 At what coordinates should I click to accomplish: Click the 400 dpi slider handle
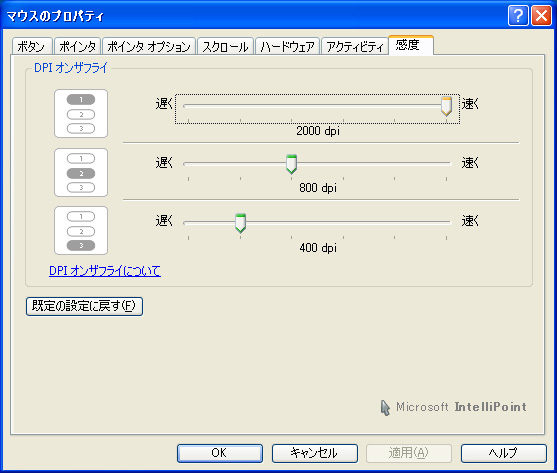(240, 223)
